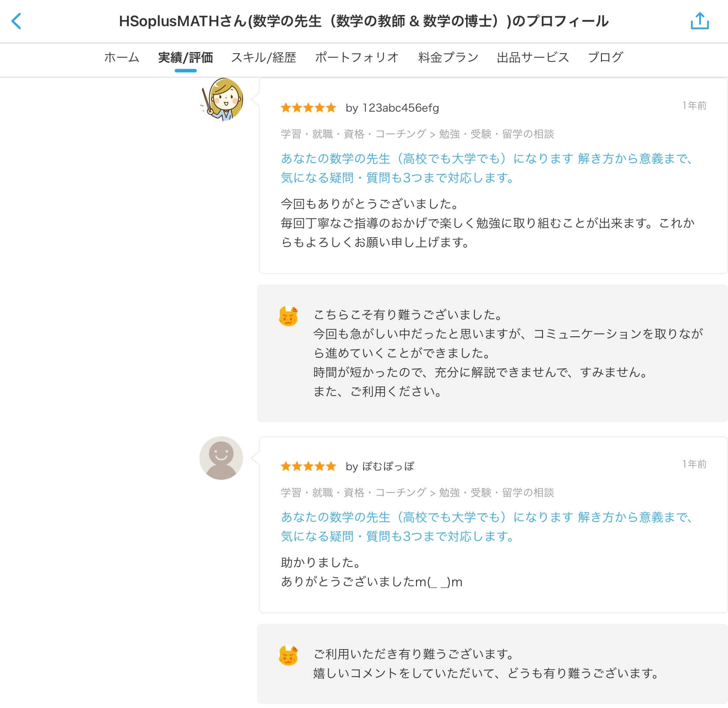This screenshot has width=728, height=708.
Task: Tap the gray default avatar of ぽむぽっぽ
Action: tap(221, 458)
